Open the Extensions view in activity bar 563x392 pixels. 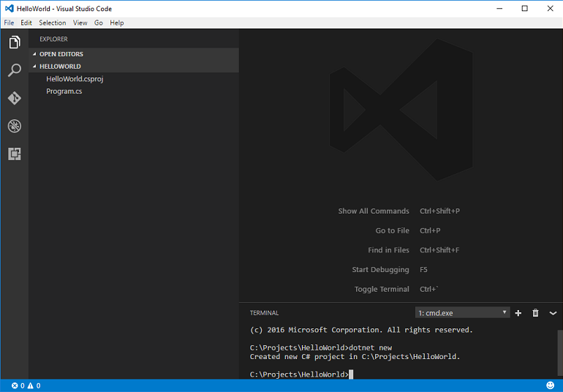tap(15, 154)
